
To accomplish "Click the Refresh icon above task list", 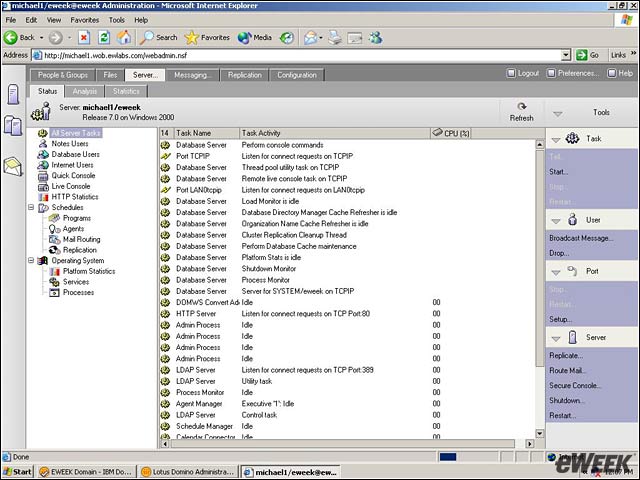I will (521, 107).
